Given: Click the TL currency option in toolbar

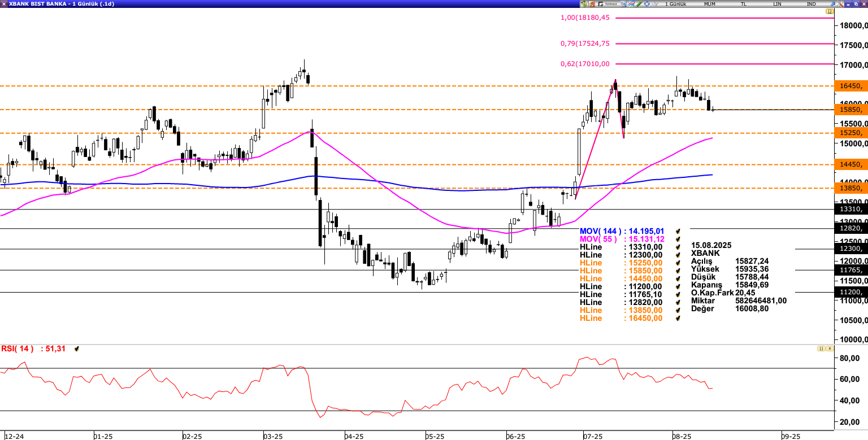Looking at the screenshot, I should point(743,4).
